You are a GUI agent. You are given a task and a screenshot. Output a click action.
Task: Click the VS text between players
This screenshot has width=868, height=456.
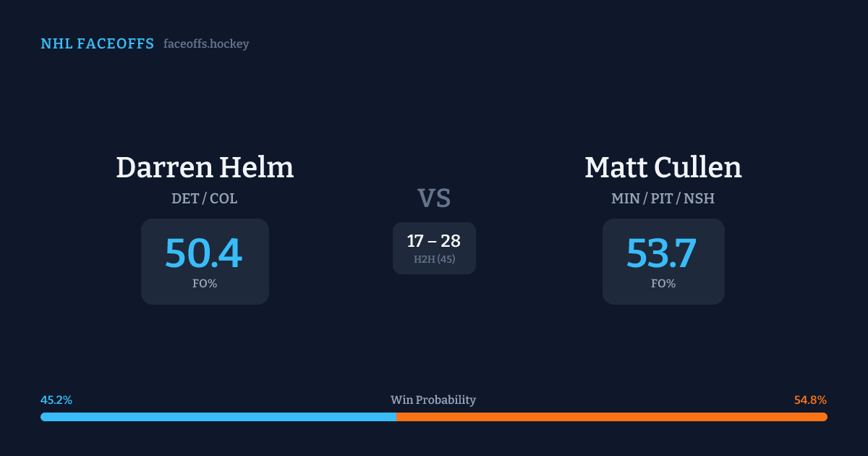click(x=434, y=198)
